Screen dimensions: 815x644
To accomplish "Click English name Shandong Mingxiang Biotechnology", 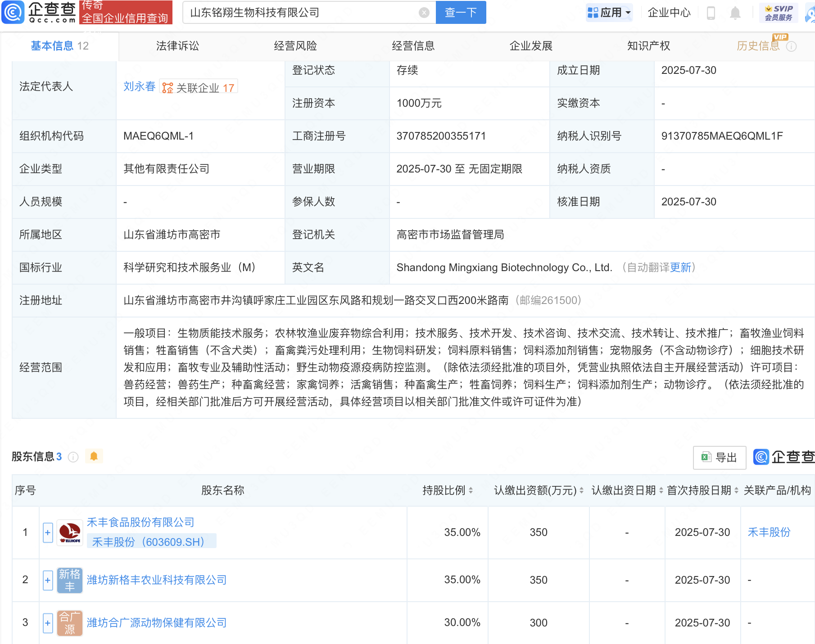I will pos(504,268).
